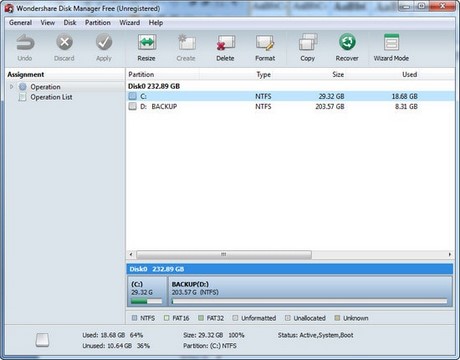Image resolution: width=460 pixels, height=360 pixels.
Task: Click the scroll left arrow
Action: (131, 255)
